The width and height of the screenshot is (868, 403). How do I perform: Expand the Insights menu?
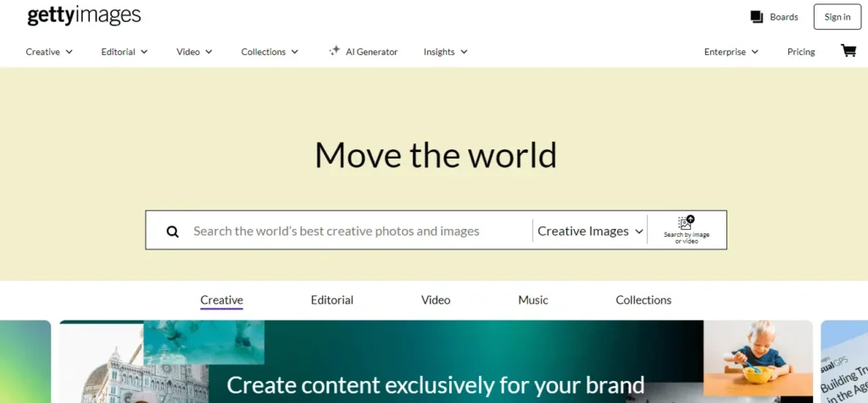pos(446,52)
